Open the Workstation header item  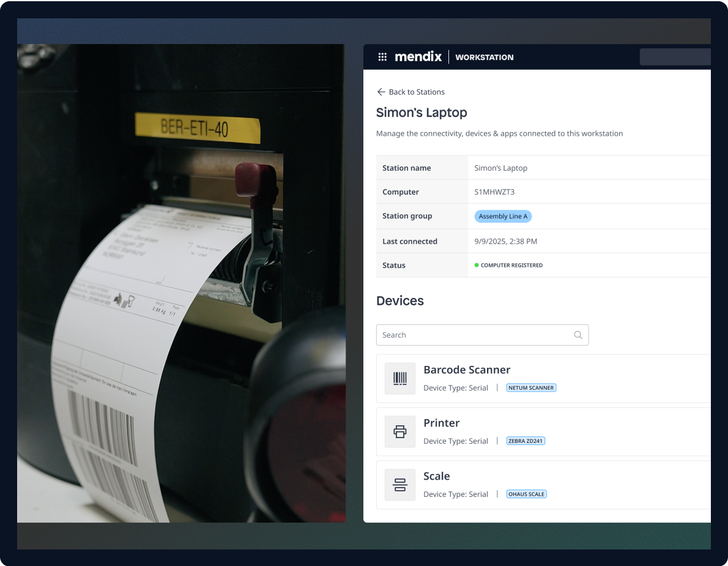coord(484,58)
